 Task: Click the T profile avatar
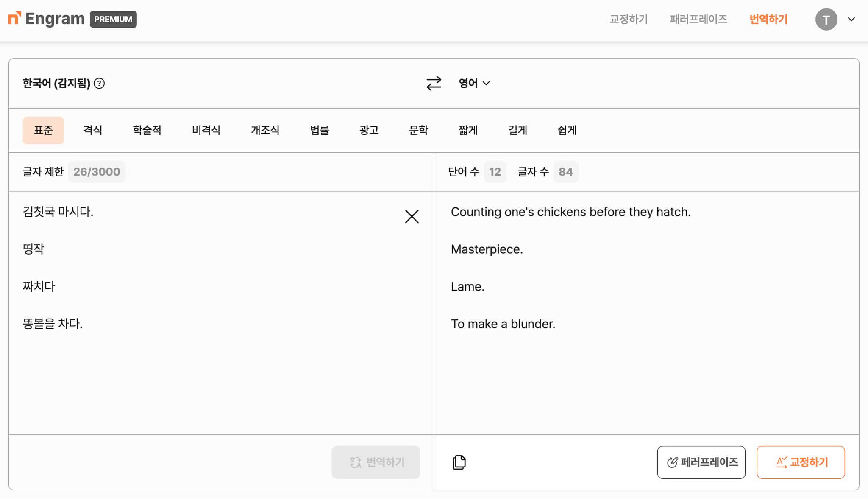(x=826, y=20)
